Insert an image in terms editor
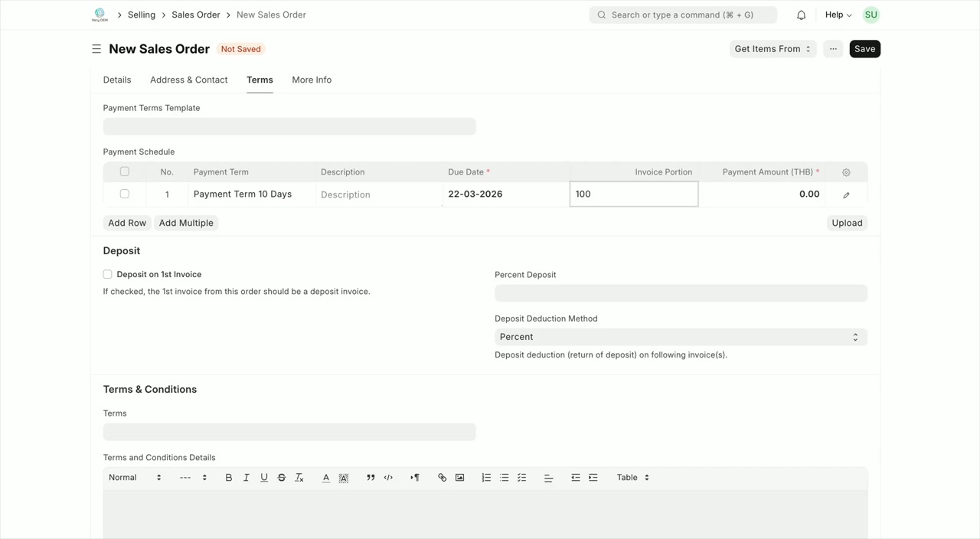 point(459,478)
